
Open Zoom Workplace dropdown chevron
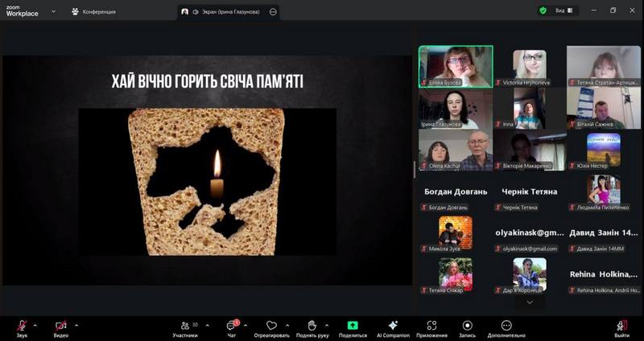53,11
